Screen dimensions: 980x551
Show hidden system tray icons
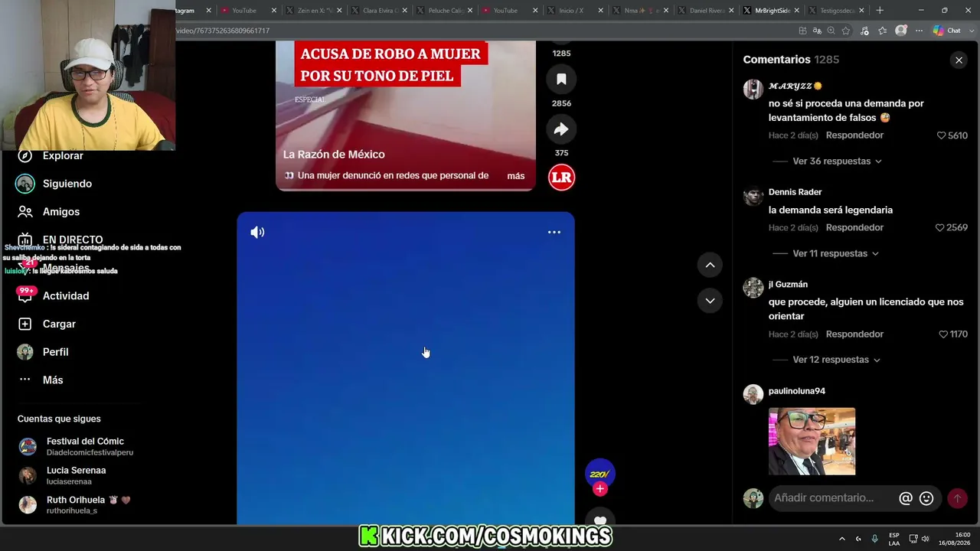842,539
